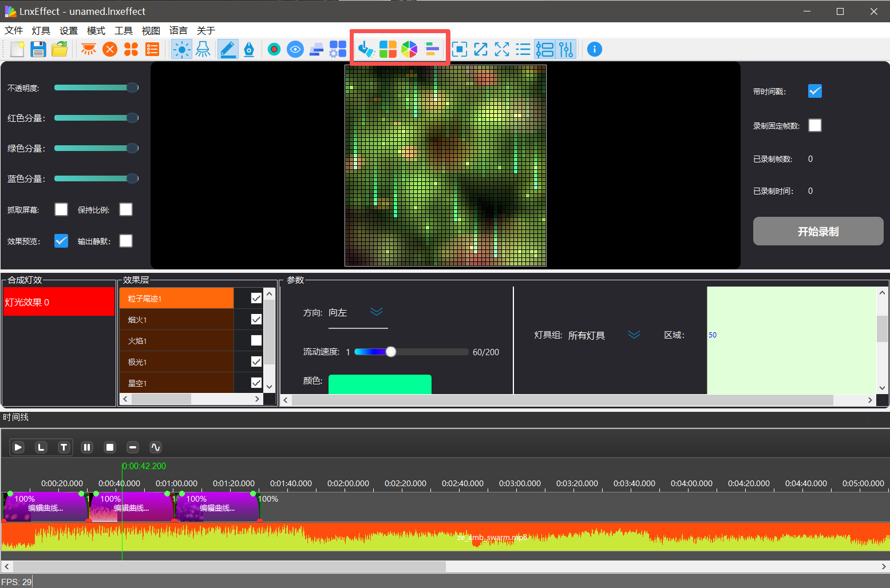Toggle the 抓取屏幕 checkbox
The width and height of the screenshot is (890, 588).
[61, 209]
